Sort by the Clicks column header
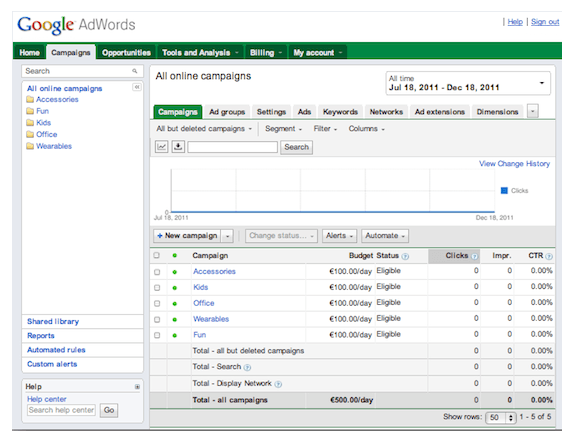575x445 pixels. click(454, 256)
